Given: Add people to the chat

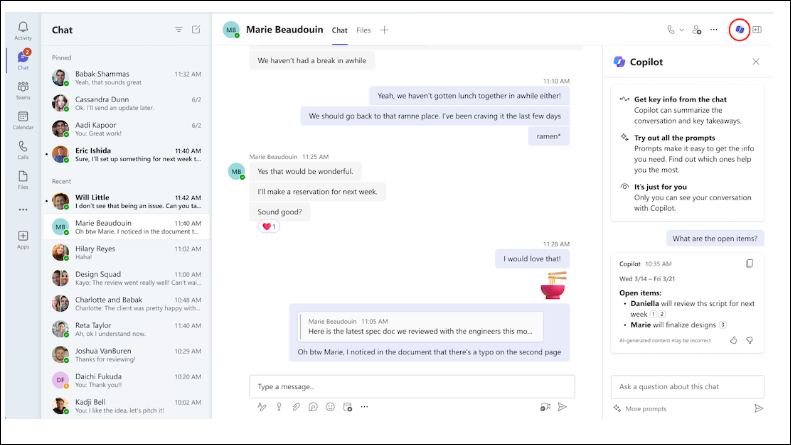Looking at the screenshot, I should [697, 30].
